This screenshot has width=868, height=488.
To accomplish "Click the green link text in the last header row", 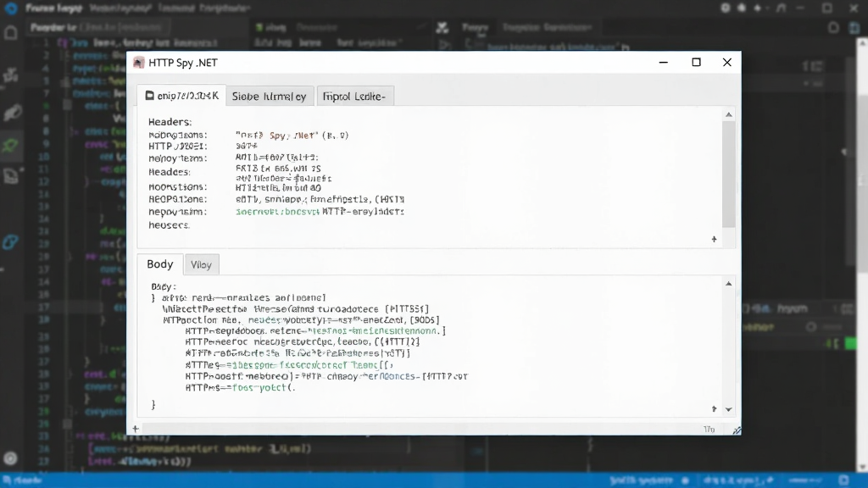I will click(x=277, y=211).
